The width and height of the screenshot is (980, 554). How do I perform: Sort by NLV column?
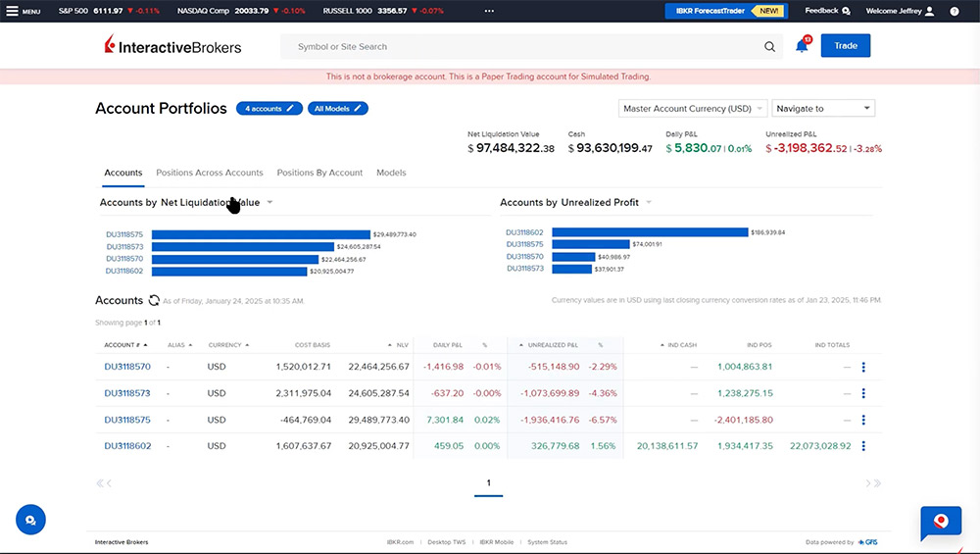click(x=398, y=345)
